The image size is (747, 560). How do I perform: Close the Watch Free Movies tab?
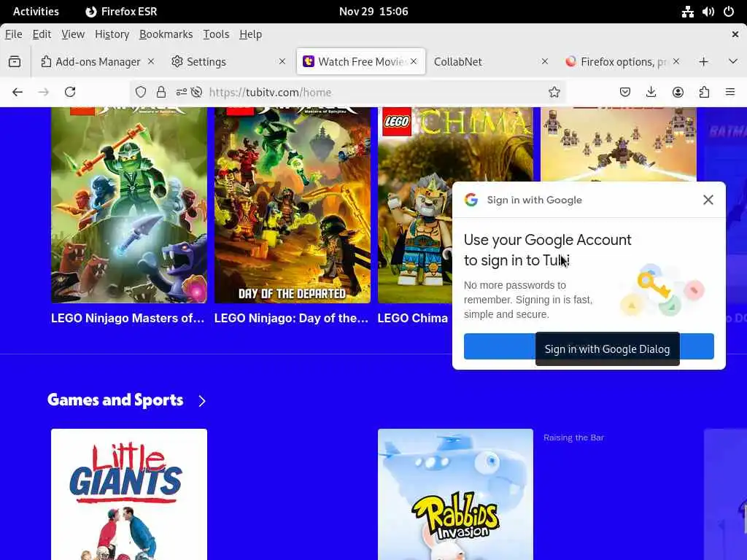coord(414,61)
